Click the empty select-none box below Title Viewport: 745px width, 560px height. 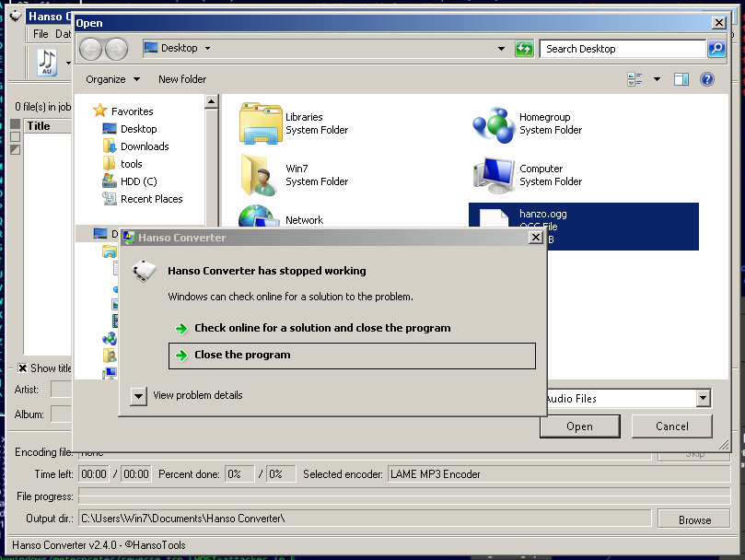16,137
